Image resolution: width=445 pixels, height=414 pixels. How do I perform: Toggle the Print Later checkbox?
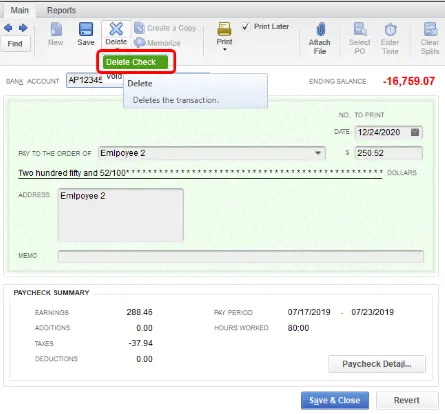coord(246,27)
